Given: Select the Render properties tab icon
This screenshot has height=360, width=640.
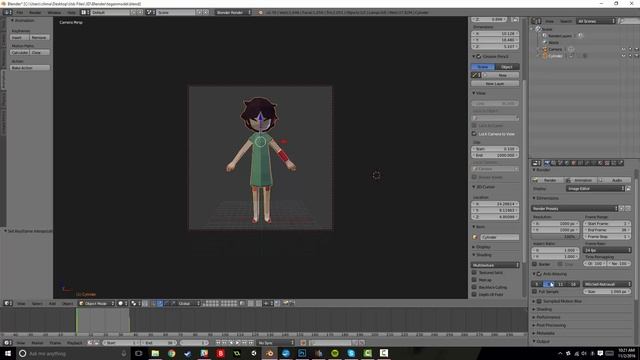Looking at the screenshot, I should [547, 163].
